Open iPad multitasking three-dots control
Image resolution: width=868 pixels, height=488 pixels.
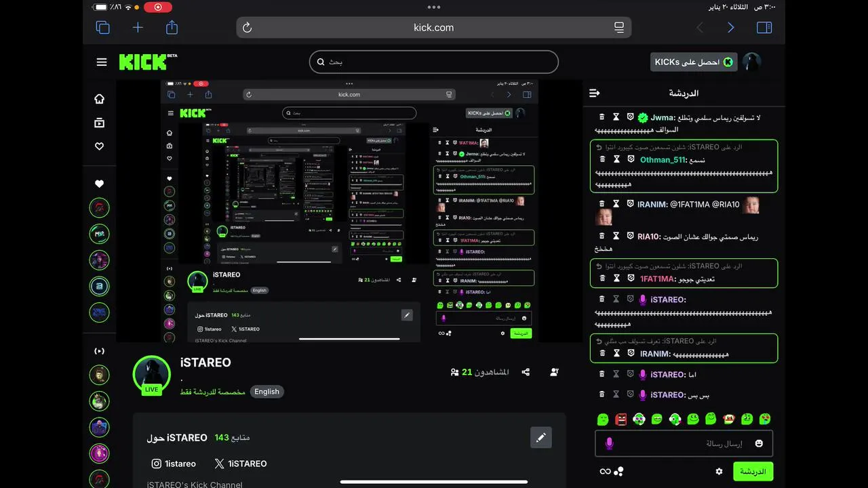[434, 7]
